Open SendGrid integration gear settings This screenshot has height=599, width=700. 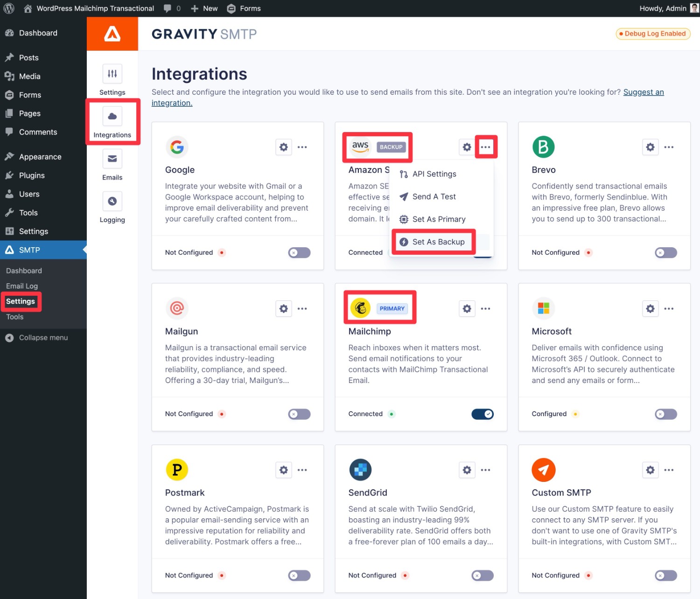click(x=467, y=470)
